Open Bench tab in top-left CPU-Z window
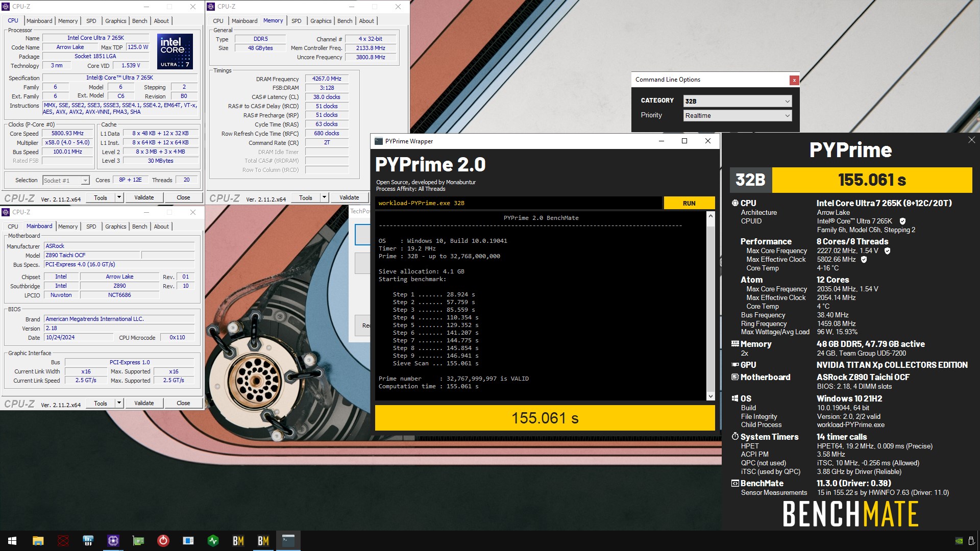Screen dimensions: 980x551 (x=139, y=21)
